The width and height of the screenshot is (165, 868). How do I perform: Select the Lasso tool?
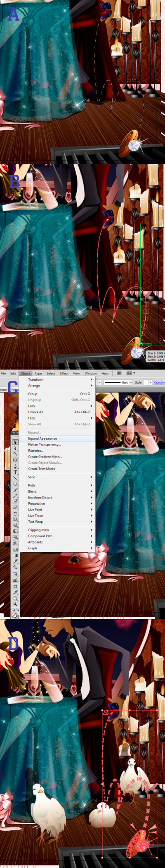click(x=15, y=459)
